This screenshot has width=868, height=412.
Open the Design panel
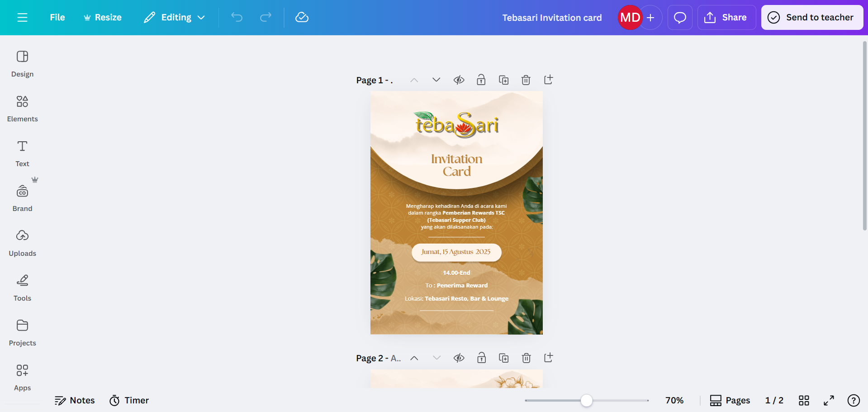(22, 64)
